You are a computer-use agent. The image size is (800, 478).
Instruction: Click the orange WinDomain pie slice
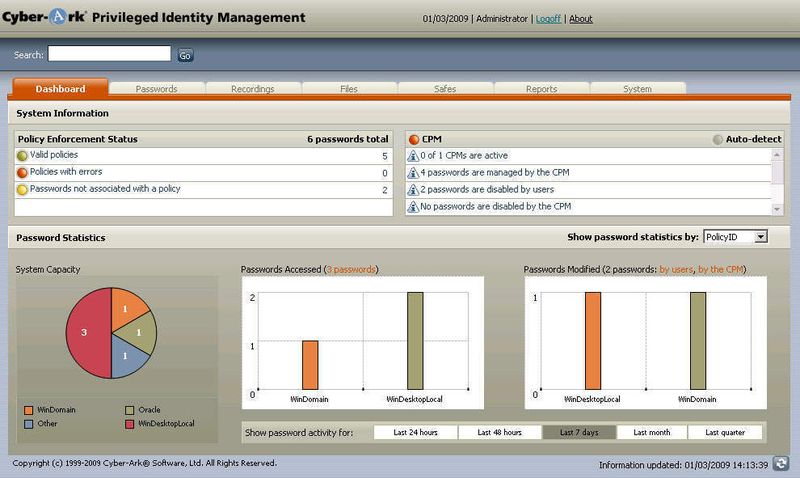126,308
